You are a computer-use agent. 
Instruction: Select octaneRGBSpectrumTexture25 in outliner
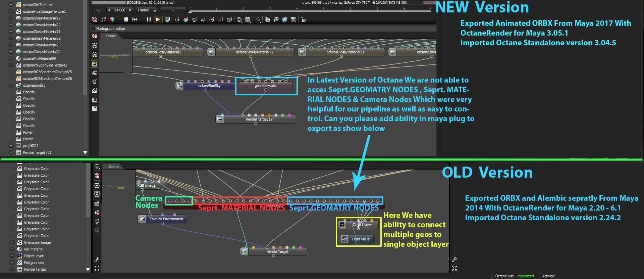pyautogui.click(x=47, y=72)
